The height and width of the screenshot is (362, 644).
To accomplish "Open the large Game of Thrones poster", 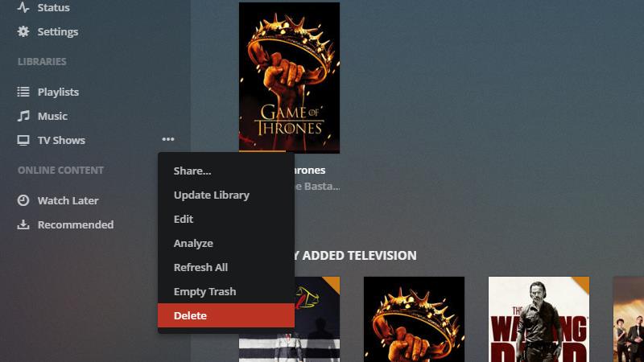I will (289, 77).
